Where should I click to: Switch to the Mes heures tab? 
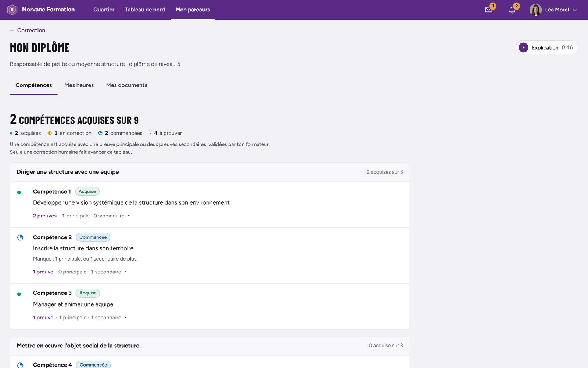click(x=79, y=85)
